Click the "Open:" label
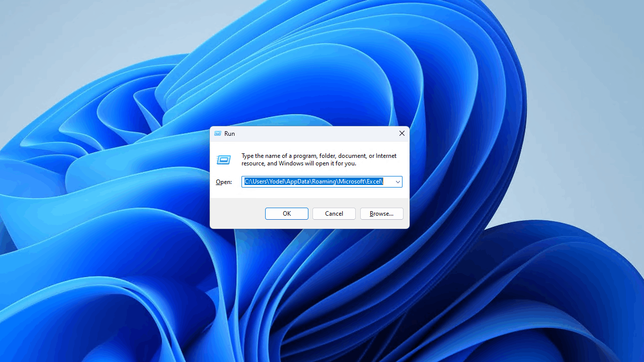This screenshot has width=644, height=362. click(224, 182)
